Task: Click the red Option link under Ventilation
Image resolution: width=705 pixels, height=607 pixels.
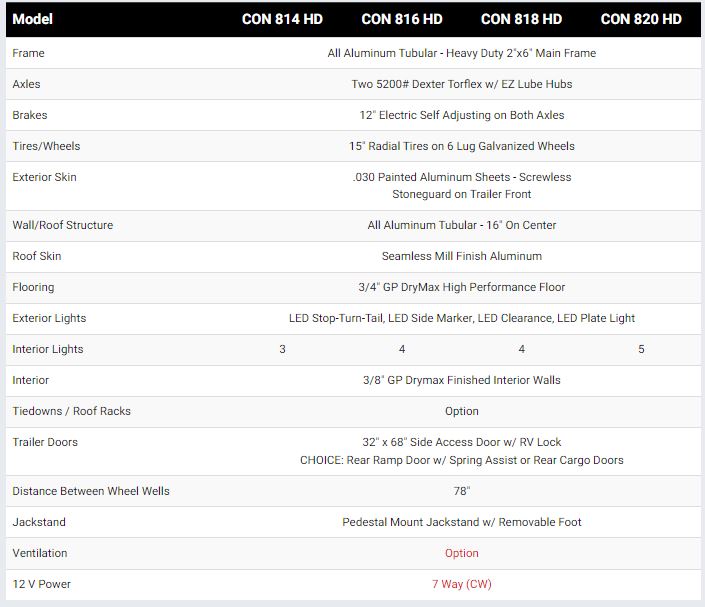Action: pyautogui.click(x=462, y=553)
